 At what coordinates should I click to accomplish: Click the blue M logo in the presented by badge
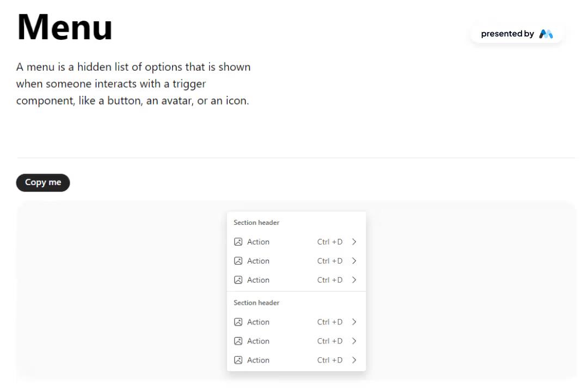click(546, 33)
